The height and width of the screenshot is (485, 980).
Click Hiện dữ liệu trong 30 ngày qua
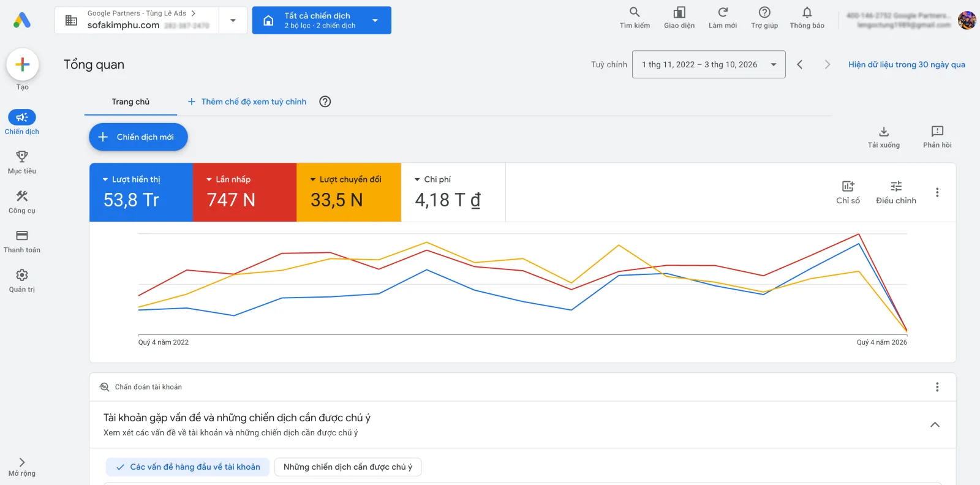tap(907, 64)
